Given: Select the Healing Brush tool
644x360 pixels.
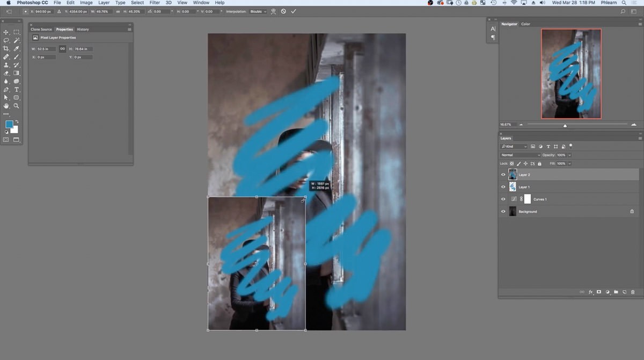Looking at the screenshot, I should (x=6, y=56).
